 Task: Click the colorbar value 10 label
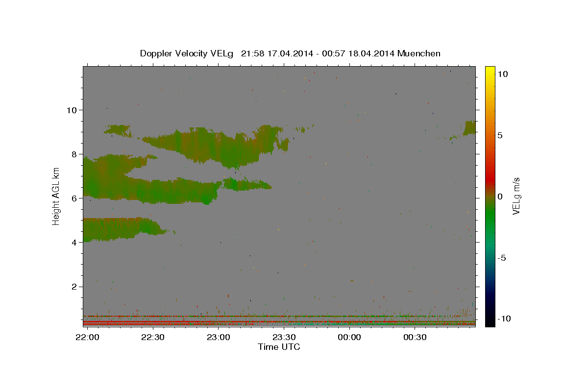tap(503, 74)
